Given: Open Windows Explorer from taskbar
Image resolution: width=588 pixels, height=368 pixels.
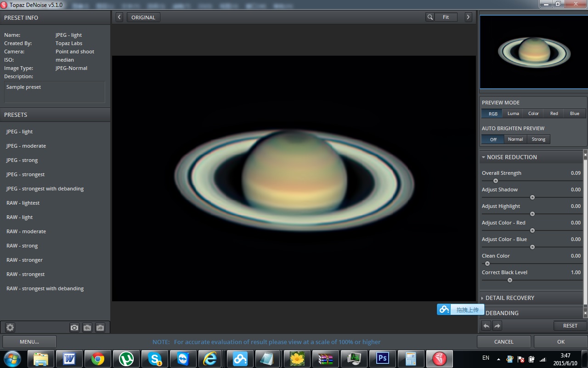Looking at the screenshot, I should pos(41,358).
